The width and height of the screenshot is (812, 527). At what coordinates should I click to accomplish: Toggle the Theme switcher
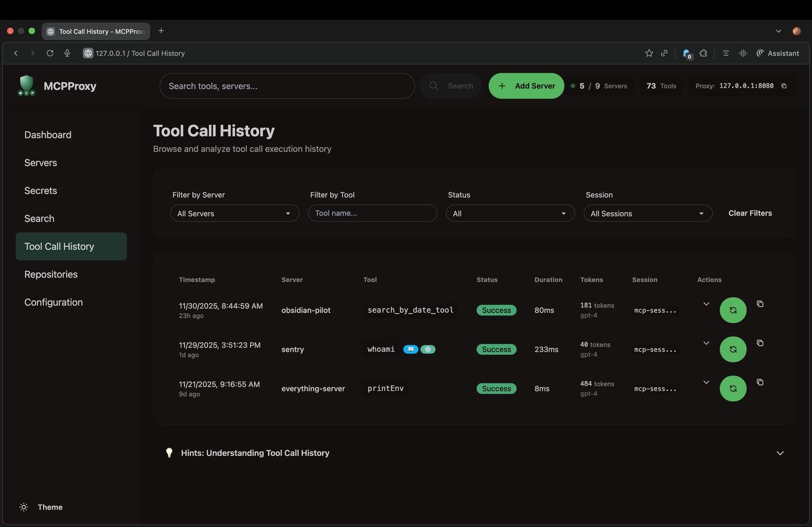click(41, 507)
